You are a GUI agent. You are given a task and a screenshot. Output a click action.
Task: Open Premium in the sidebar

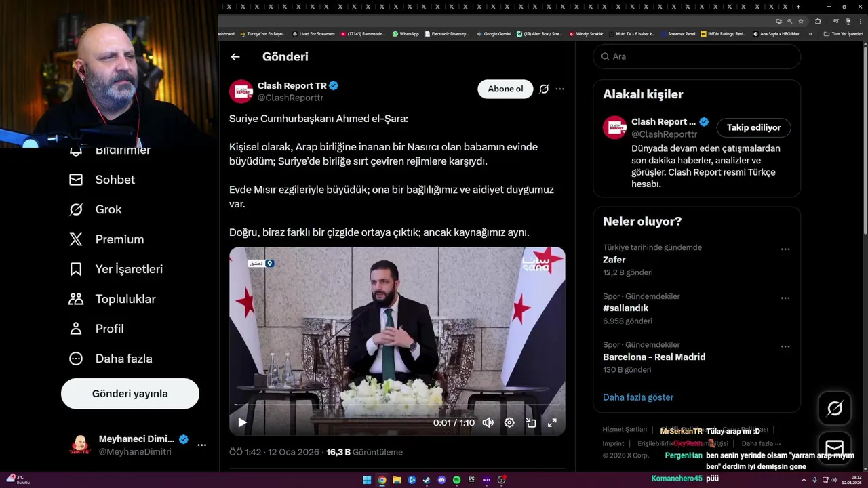tap(106, 239)
